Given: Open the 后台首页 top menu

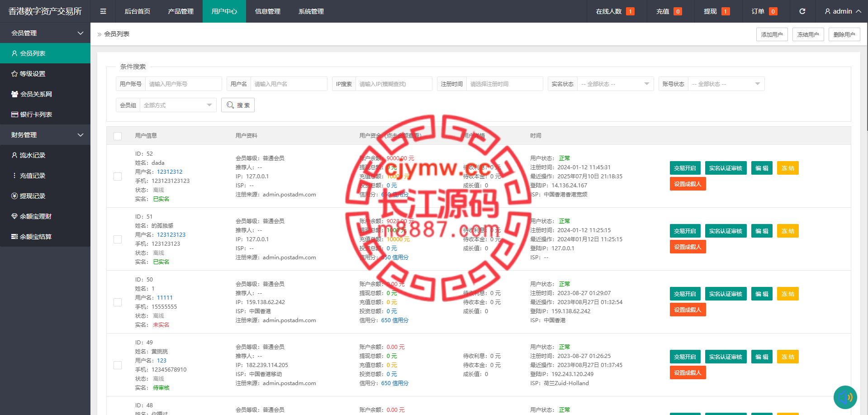Looking at the screenshot, I should click(x=138, y=11).
